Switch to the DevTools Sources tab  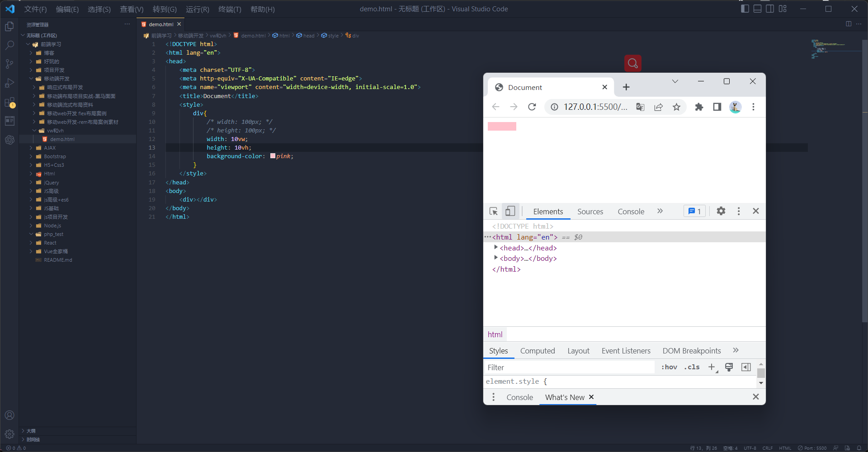[590, 212]
